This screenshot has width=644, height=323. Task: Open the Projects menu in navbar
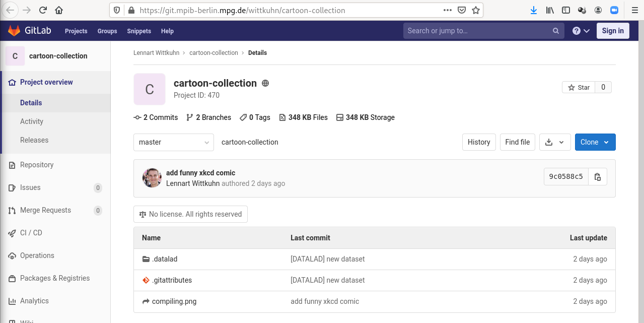[x=76, y=31]
